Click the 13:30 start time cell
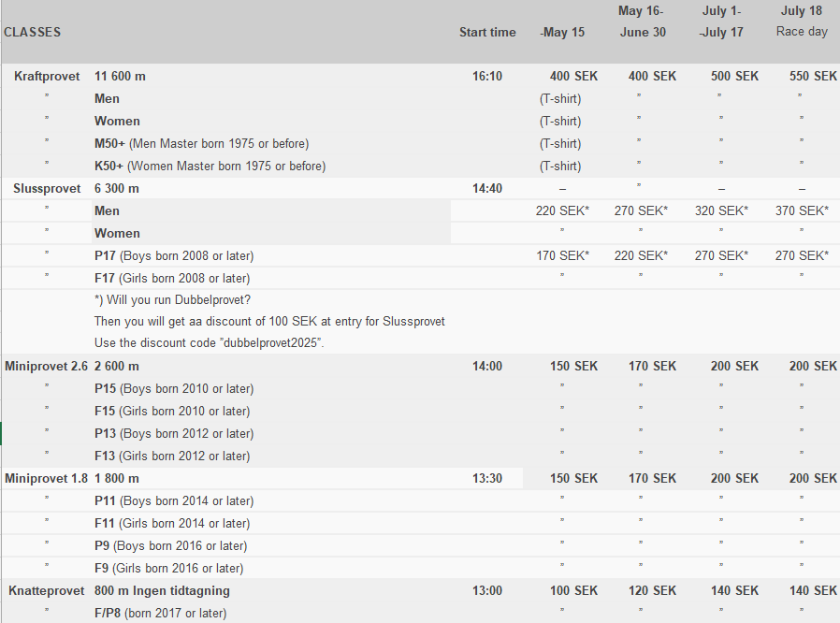Image resolution: width=840 pixels, height=623 pixels. point(487,478)
